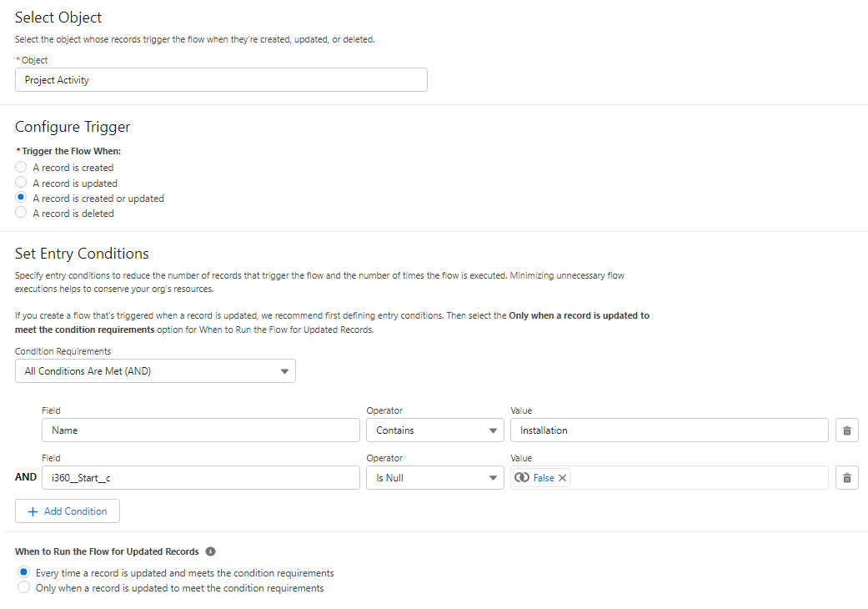This screenshot has height=609, width=868.
Task: Pick 'Only when a record is updated' option
Action: point(24,588)
